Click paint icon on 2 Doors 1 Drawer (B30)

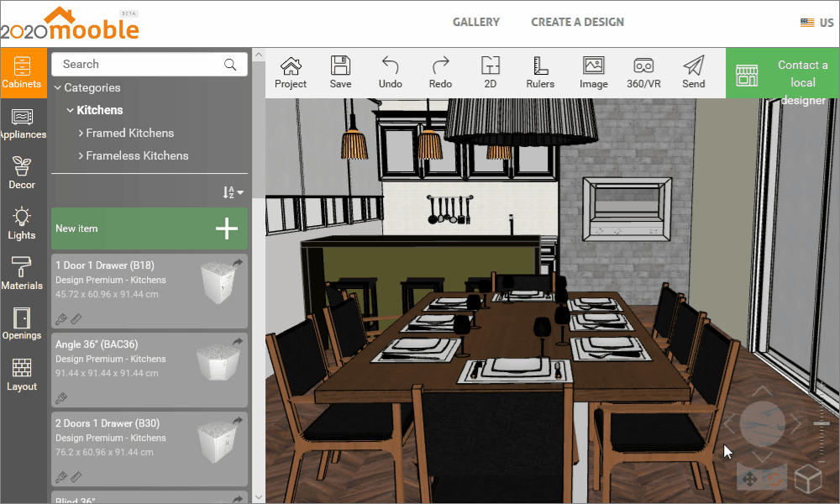61,476
